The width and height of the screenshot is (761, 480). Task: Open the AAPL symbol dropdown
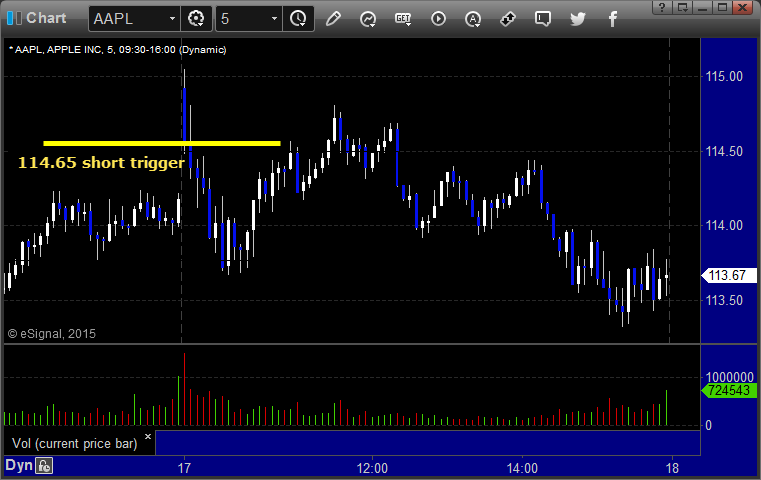(x=172, y=18)
